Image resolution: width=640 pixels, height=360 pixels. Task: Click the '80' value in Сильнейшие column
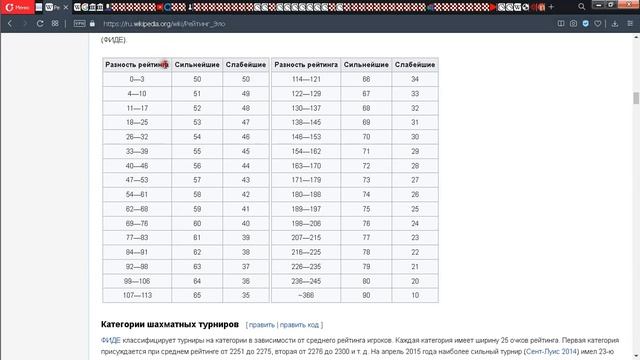[x=366, y=281]
